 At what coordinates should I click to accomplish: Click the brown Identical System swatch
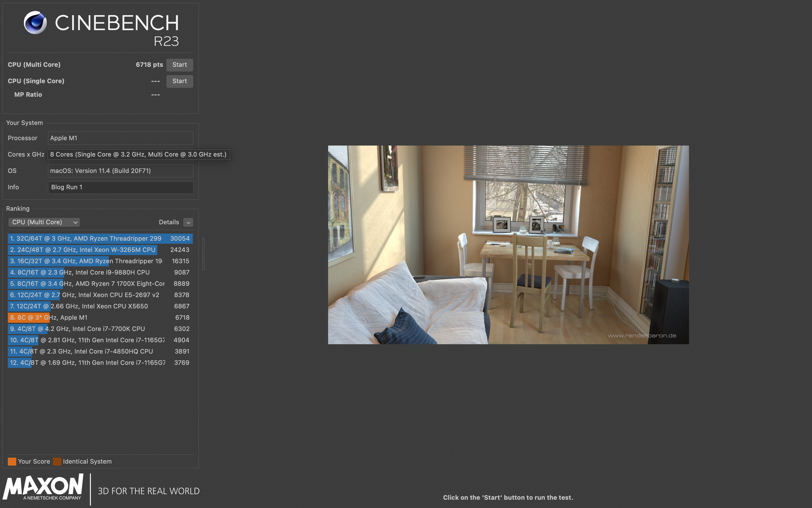57,461
